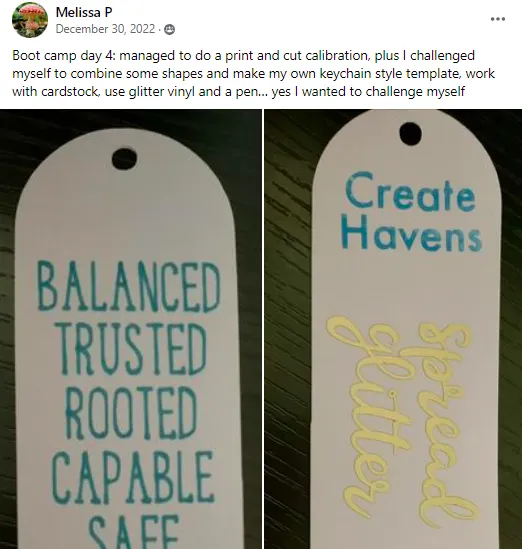The height and width of the screenshot is (549, 522).
Task: Click the teal Havens text on the right tag
Action: 411,232
